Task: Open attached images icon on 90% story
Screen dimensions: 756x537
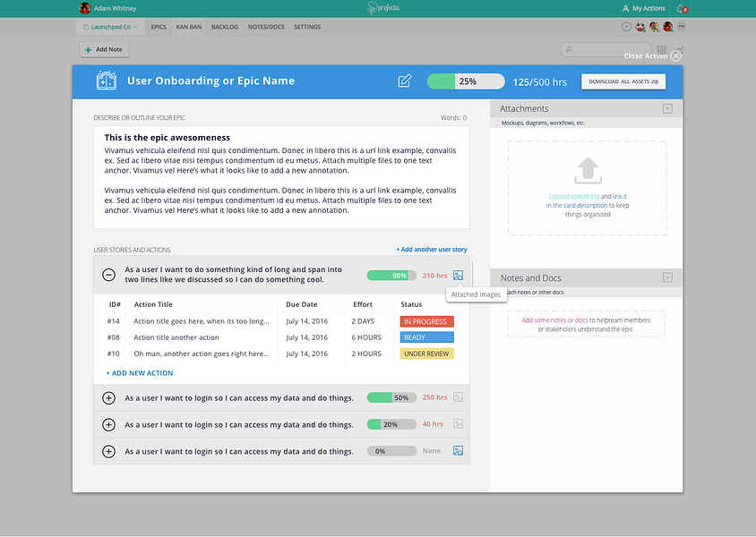Action: point(458,276)
